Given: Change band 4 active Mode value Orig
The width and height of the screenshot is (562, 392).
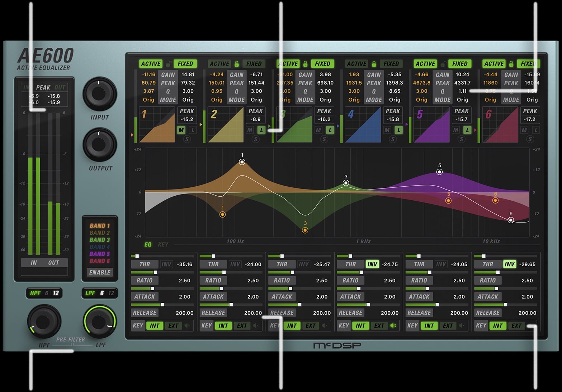Looking at the screenshot, I should point(354,100).
